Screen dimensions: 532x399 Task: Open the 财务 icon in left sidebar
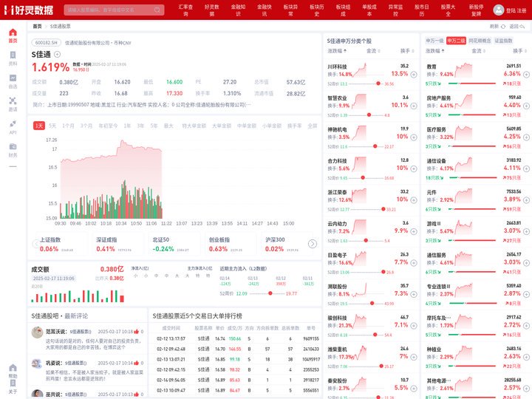(13, 146)
